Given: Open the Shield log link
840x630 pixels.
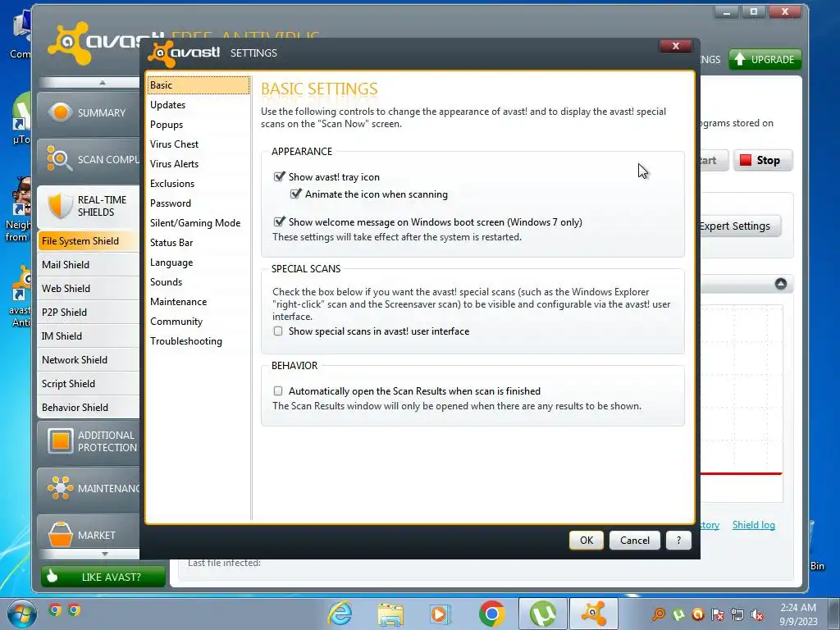Looking at the screenshot, I should [753, 525].
